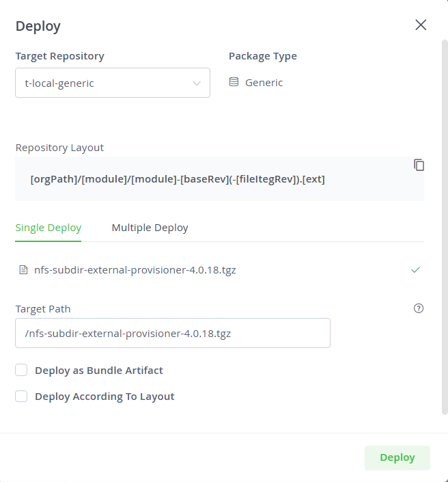The height and width of the screenshot is (482, 448).
Task: Click the green upload checkmark
Action: click(415, 270)
